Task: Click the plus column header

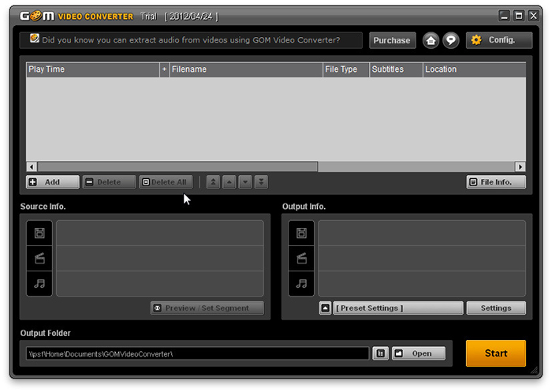Action: [164, 69]
